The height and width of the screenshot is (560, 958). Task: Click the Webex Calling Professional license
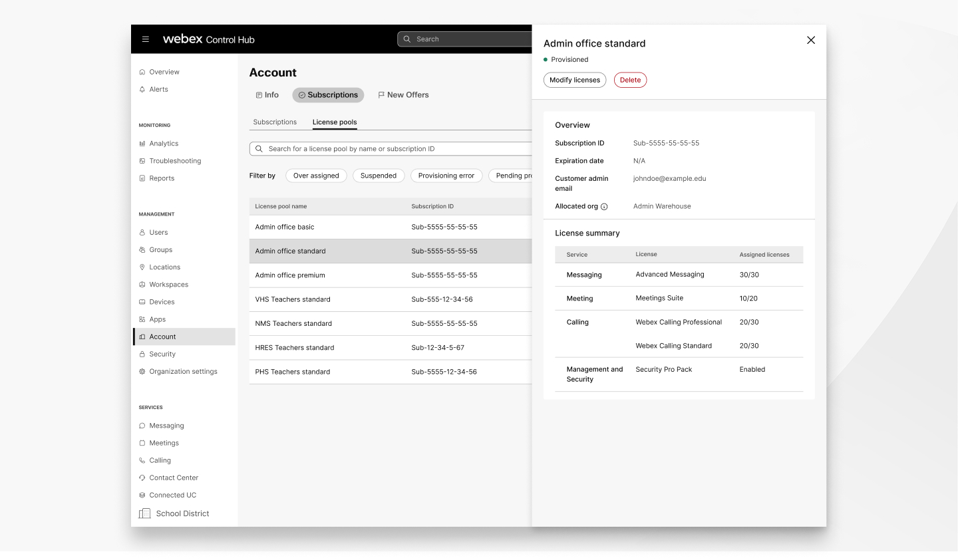679,322
